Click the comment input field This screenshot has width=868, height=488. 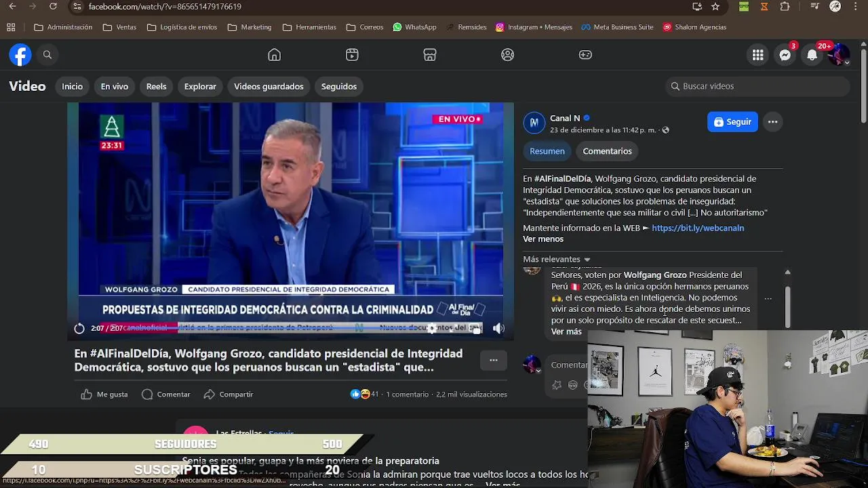point(568,365)
